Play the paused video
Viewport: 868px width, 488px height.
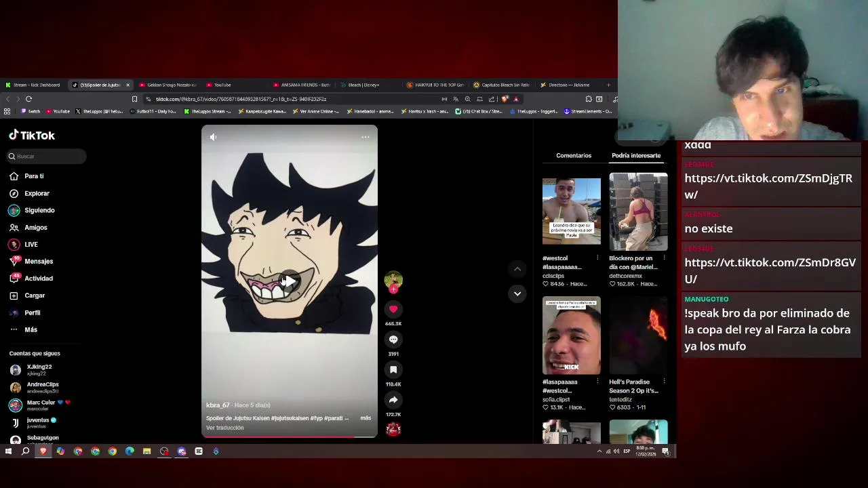tap(290, 281)
